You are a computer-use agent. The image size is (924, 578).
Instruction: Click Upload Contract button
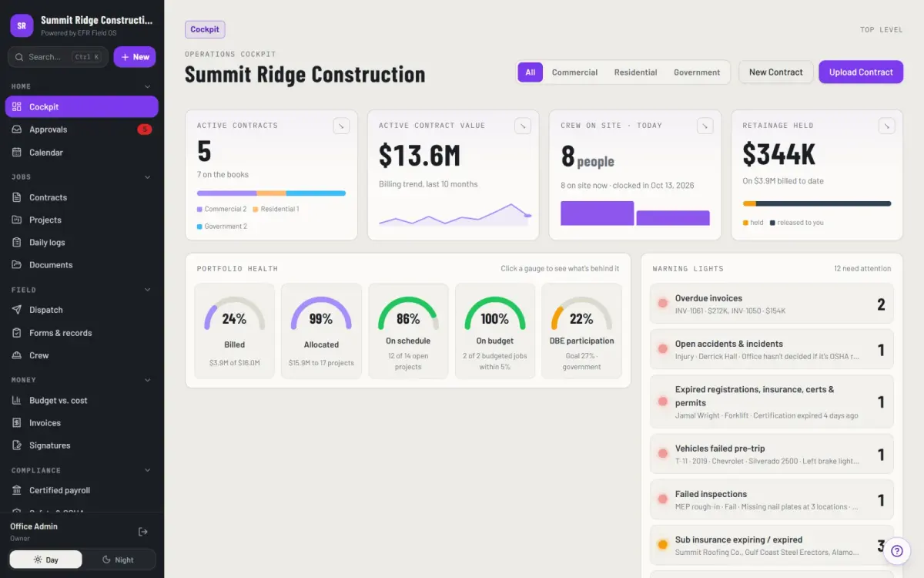point(860,72)
